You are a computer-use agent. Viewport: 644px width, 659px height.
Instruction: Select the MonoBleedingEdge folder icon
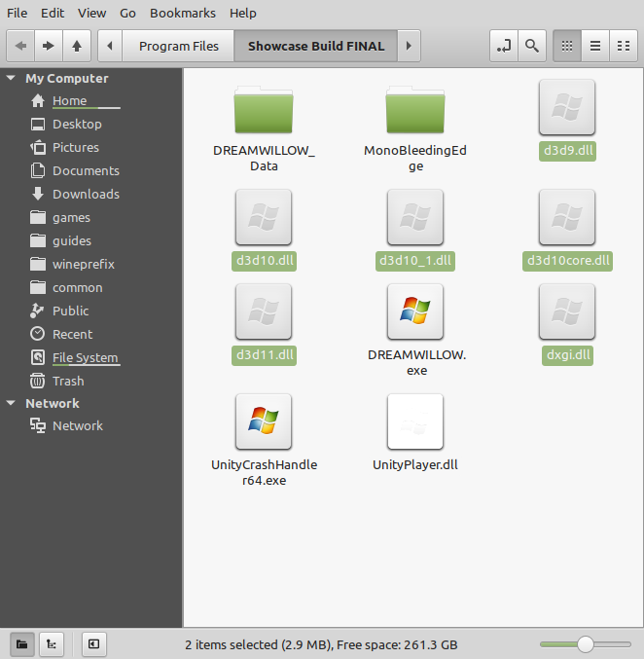[415, 111]
